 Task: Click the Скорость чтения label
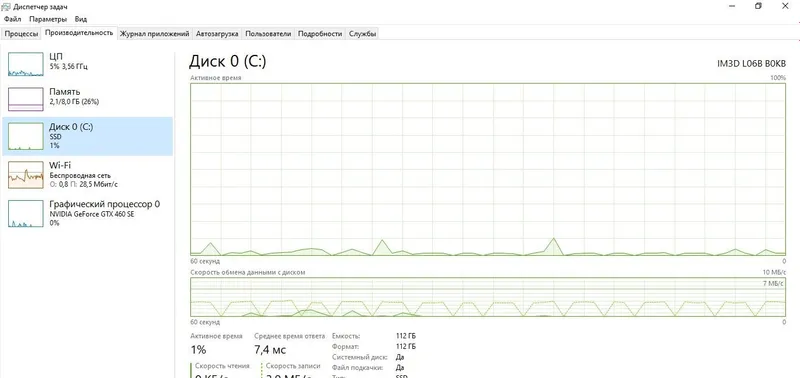coord(222,366)
